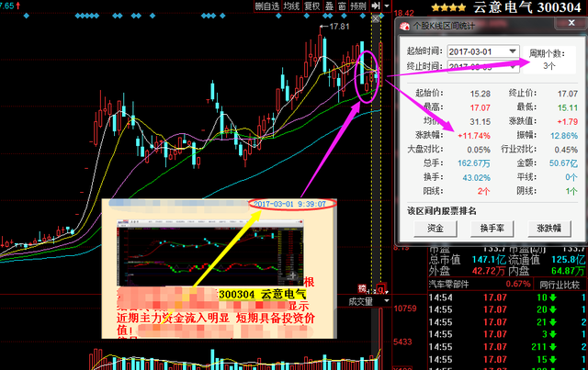The width and height of the screenshot is (588, 370).
Task: Click the stock title 云意电气 300304
Action: click(x=526, y=7)
